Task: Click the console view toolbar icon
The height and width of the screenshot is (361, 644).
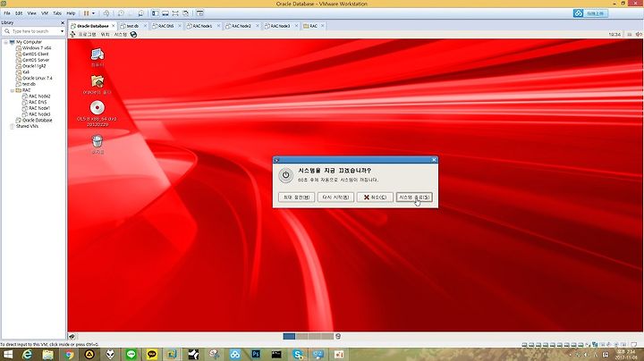Action: click(x=199, y=13)
